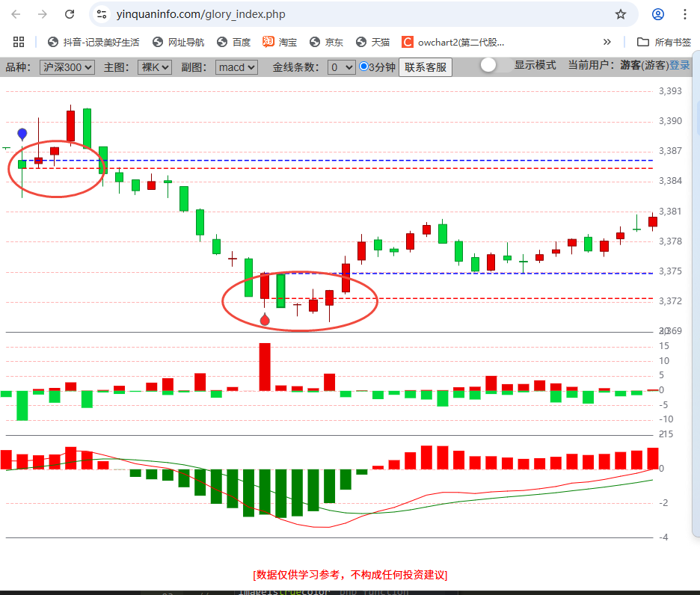Open 百度 bookmark
The image size is (700, 595).
tap(234, 42)
